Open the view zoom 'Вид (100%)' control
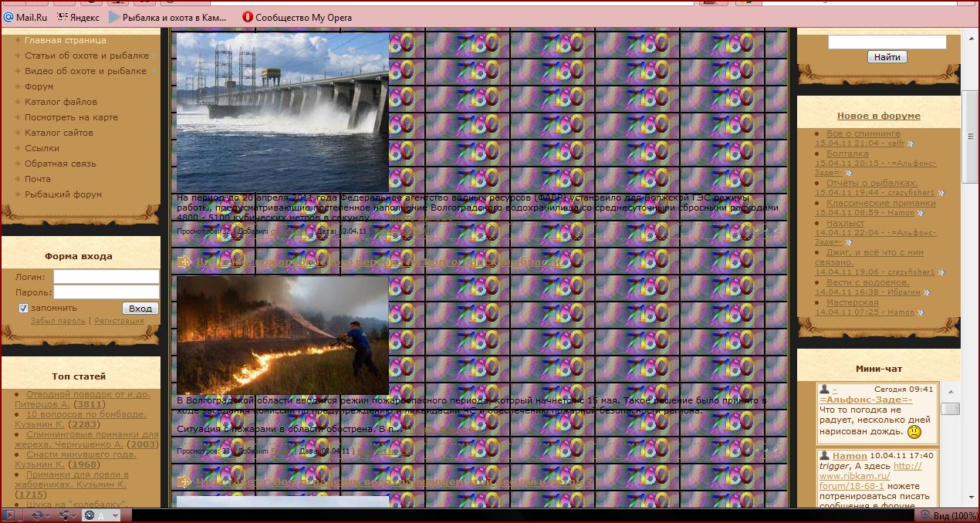980x523 pixels. tap(949, 515)
